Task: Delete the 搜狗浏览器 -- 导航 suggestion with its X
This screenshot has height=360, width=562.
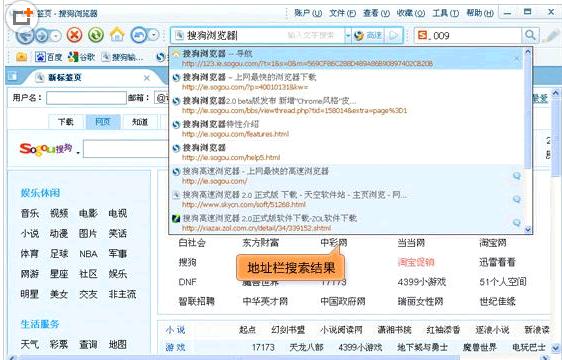Action: pyautogui.click(x=516, y=58)
